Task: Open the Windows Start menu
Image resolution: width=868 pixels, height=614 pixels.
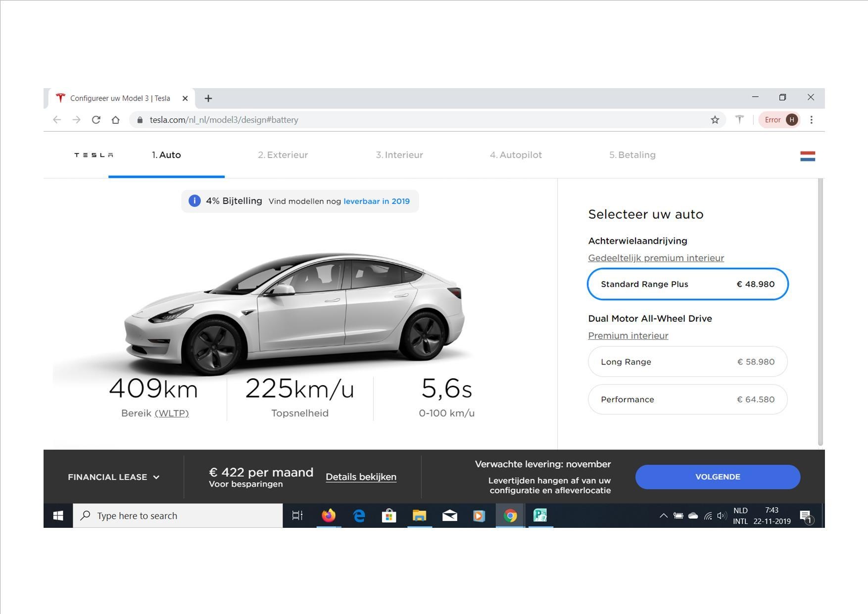Action: click(x=58, y=515)
